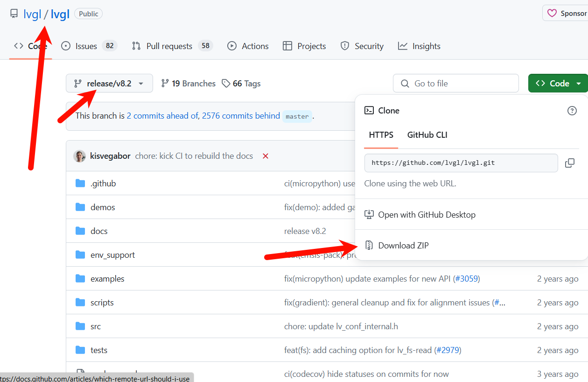The width and height of the screenshot is (588, 382).
Task: Click the folder icon for env_support
Action: (x=80, y=255)
